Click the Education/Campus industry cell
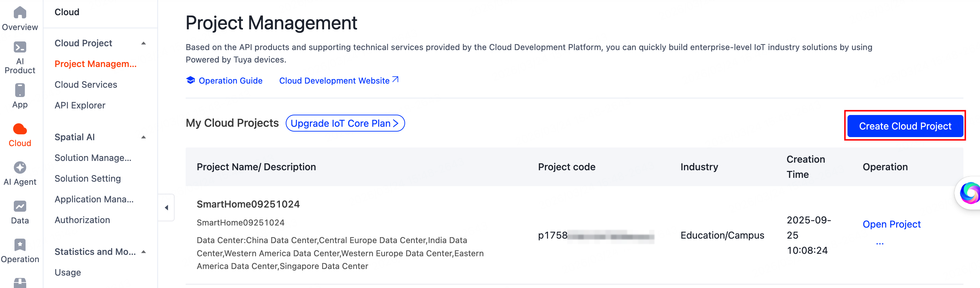 [722, 236]
